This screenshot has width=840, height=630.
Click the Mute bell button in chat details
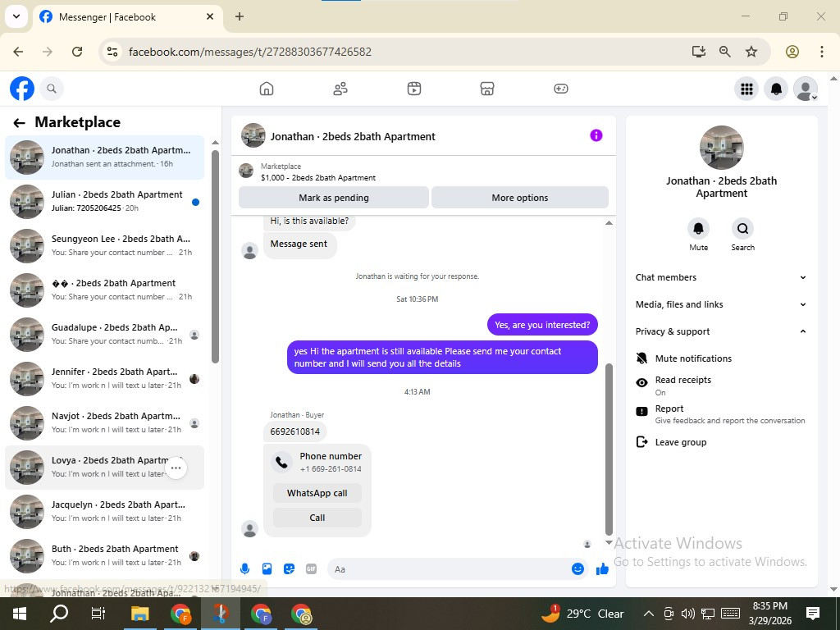[699, 229]
